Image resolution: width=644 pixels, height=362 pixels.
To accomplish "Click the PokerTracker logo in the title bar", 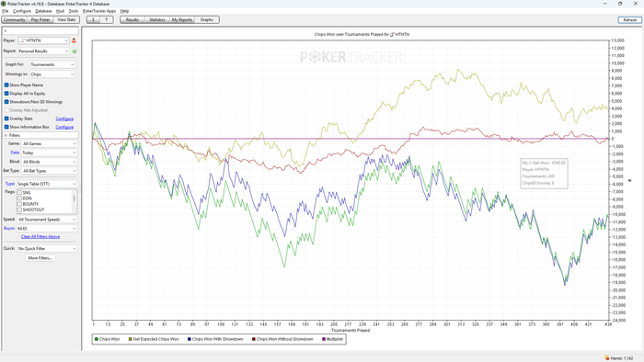I will pos(4,4).
